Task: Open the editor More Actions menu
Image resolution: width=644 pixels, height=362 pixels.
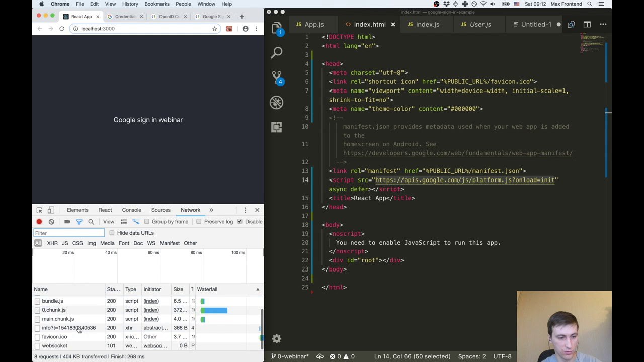Action: pyautogui.click(x=603, y=24)
